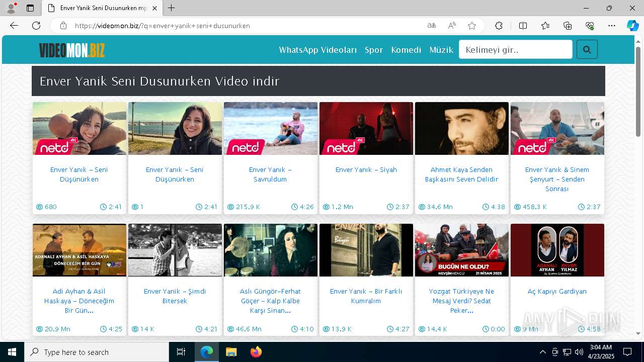Click the Şimdi Bitersek black-white thumbnail

(x=175, y=250)
